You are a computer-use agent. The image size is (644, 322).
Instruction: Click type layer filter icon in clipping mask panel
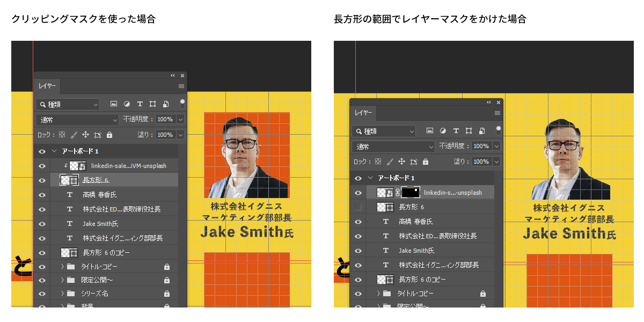140,104
